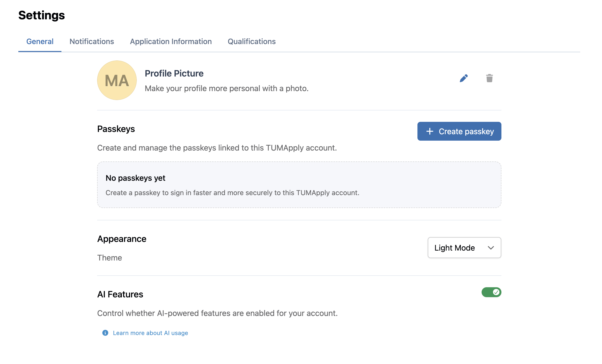The width and height of the screenshot is (602, 364).
Task: Open Learn more about AI usage link
Action: (x=150, y=333)
